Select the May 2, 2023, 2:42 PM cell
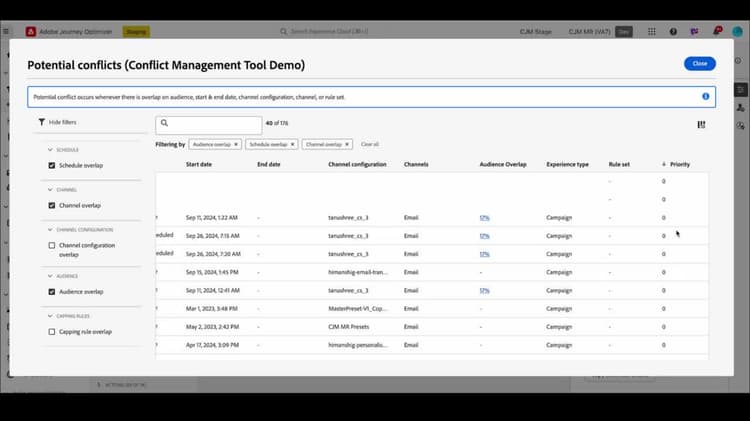This screenshot has width=750, height=421. (212, 327)
